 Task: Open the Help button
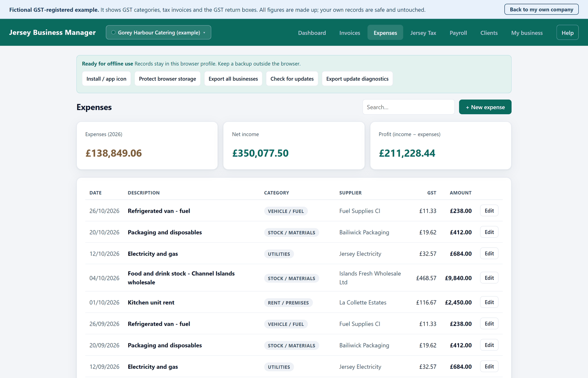tap(567, 33)
